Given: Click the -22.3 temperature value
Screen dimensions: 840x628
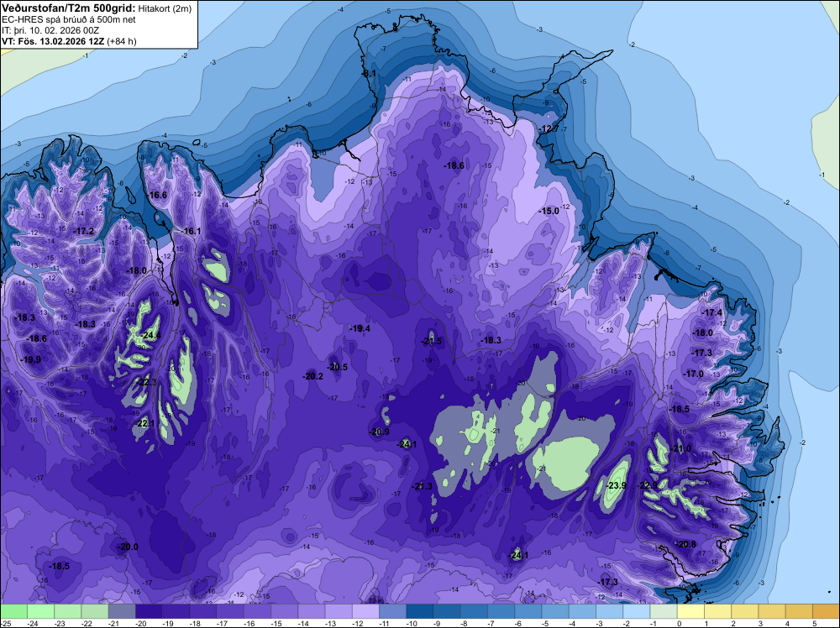Looking at the screenshot, I should click(x=147, y=382).
